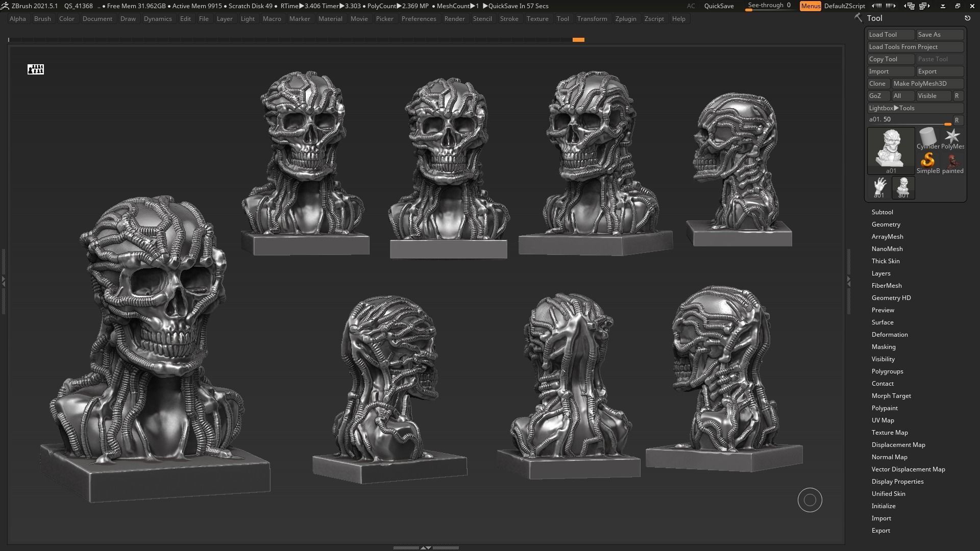This screenshot has width=980, height=551.
Task: Select the a01 hand tool thumbnail
Action: tap(879, 187)
